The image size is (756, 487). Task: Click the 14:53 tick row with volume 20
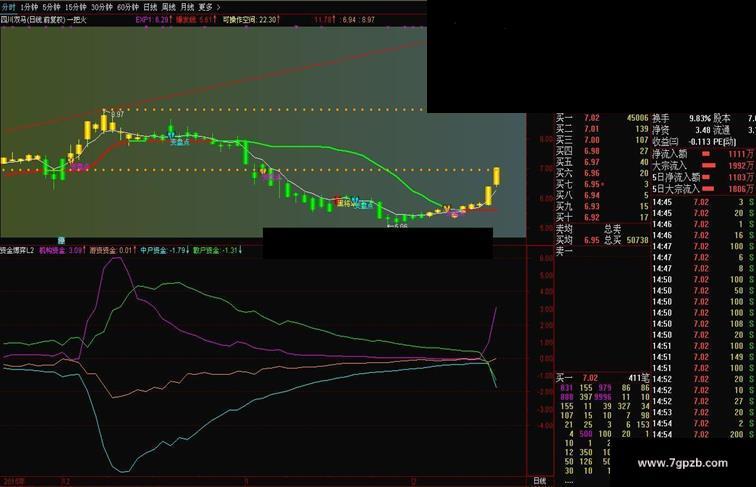[x=703, y=412]
